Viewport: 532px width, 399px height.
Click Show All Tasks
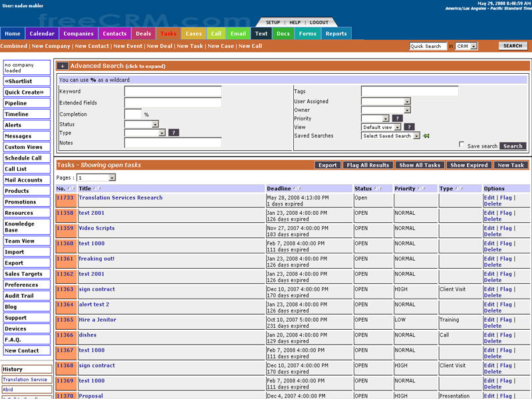[x=420, y=165]
